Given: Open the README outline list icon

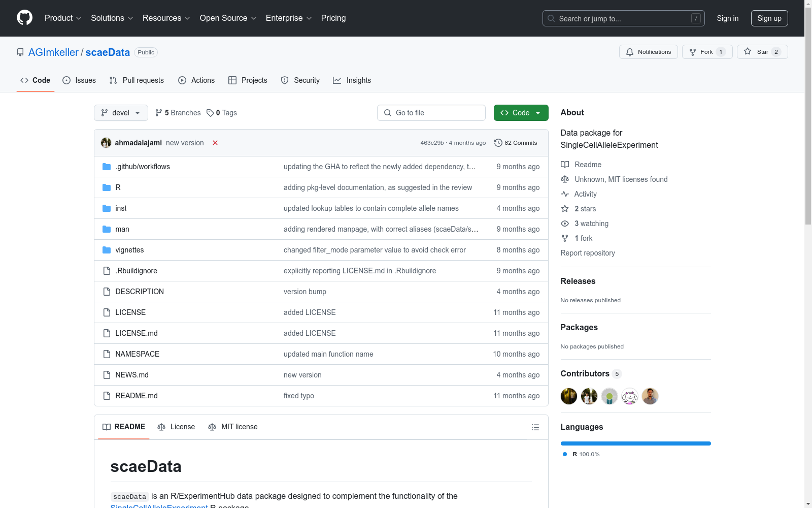Looking at the screenshot, I should click(535, 427).
